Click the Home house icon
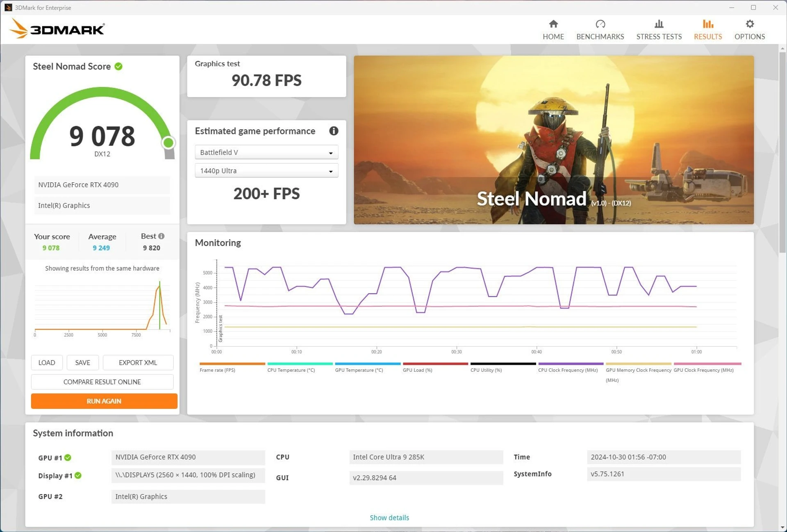Screen dimensions: 787x532 (x=553, y=24)
